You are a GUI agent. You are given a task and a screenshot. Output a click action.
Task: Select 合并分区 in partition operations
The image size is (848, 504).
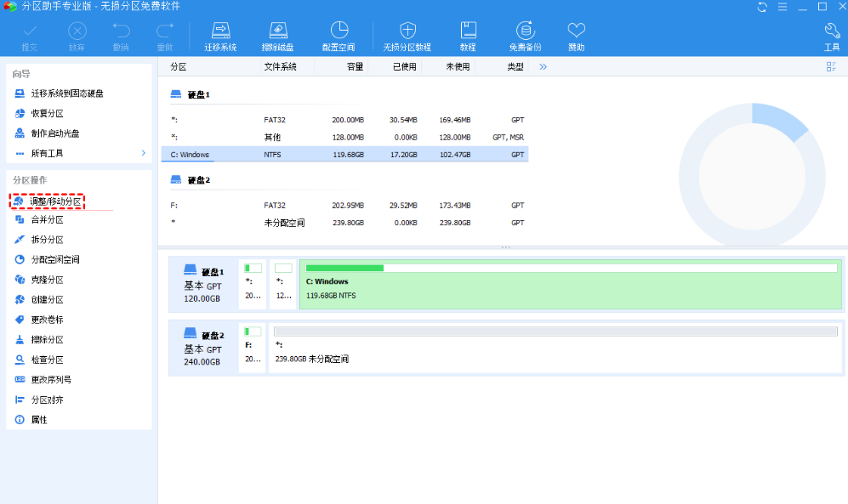coord(48,219)
